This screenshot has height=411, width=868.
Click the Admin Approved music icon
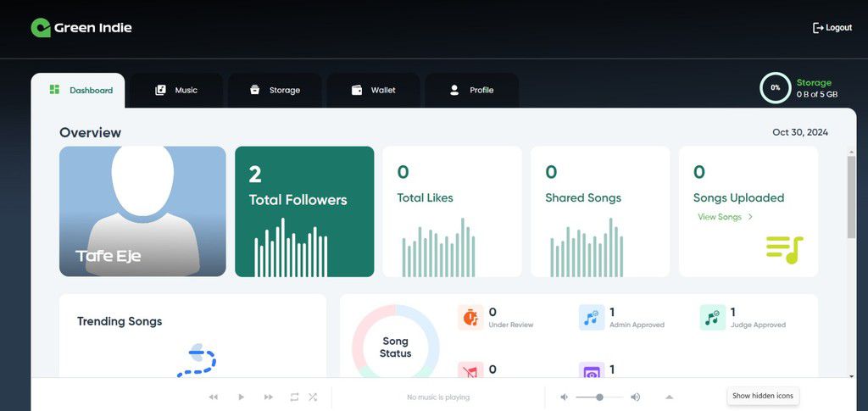coord(591,318)
